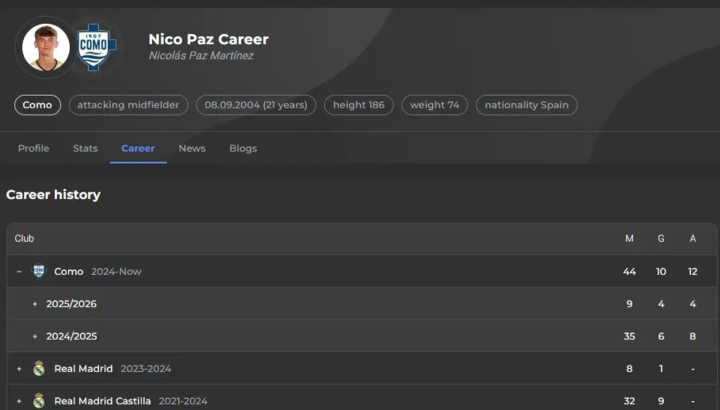
Task: Click Como club logo in career table
Action: [39, 271]
